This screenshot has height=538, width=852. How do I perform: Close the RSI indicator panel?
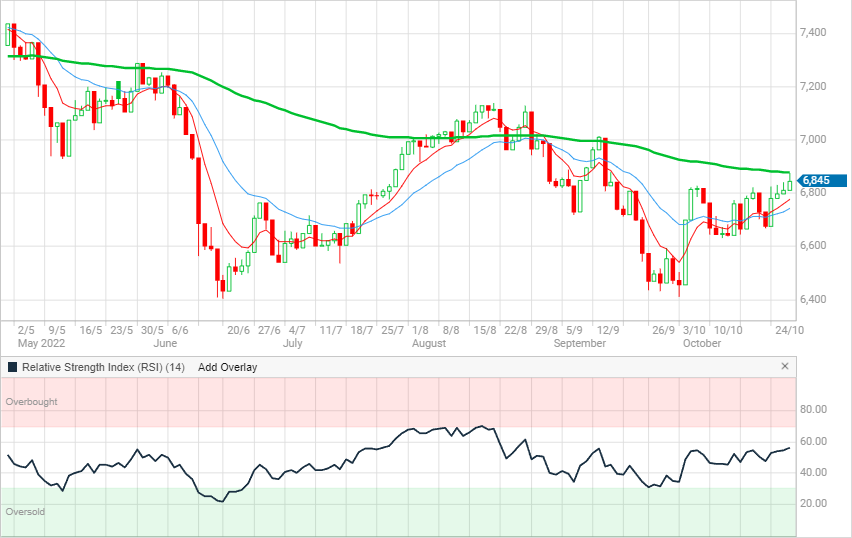click(x=784, y=367)
